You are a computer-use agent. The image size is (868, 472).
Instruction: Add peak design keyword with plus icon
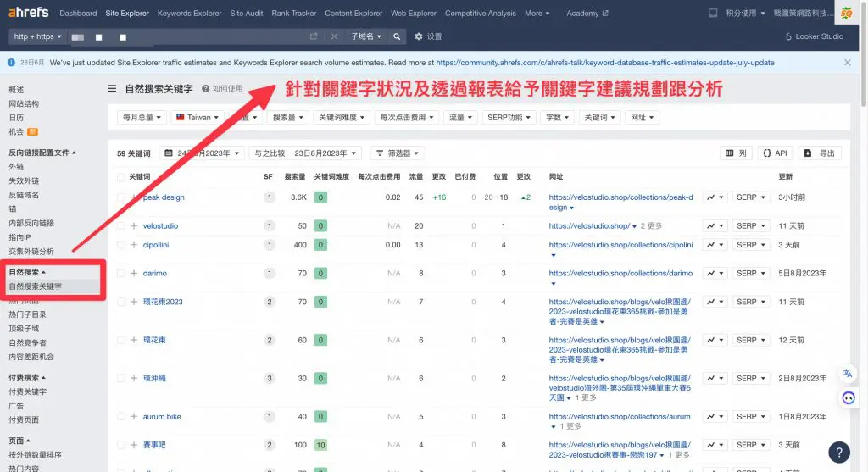point(133,197)
